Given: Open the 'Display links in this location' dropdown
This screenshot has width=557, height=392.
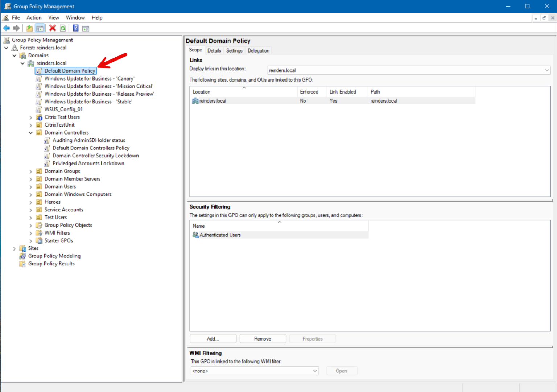Looking at the screenshot, I should 547,70.
